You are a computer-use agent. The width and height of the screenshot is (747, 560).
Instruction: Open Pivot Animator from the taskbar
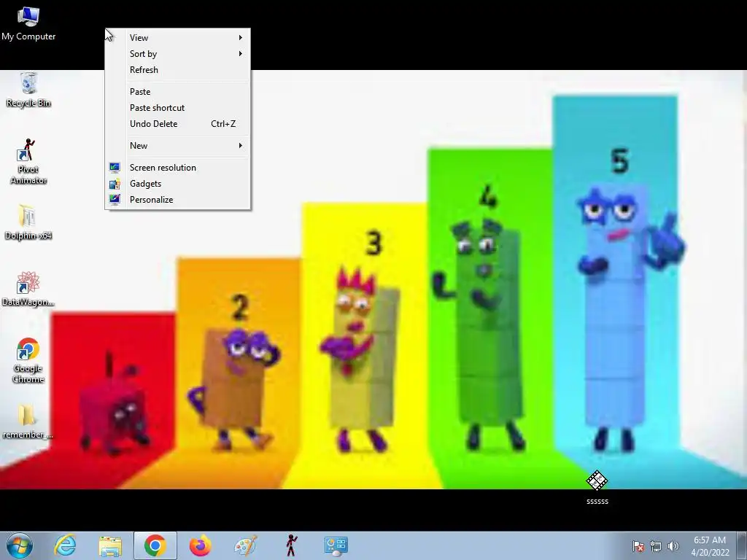point(291,545)
